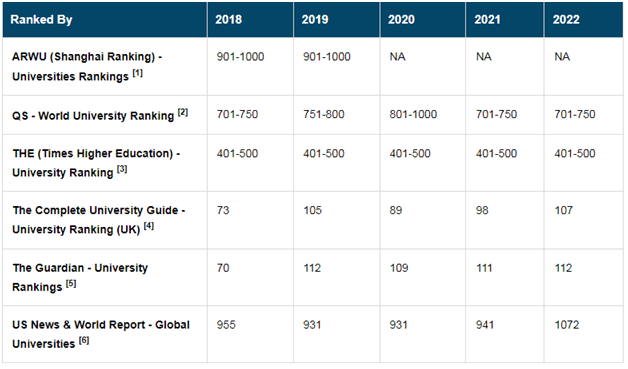The image size is (628, 369).
Task: Click the 2020 QS value 801-1000
Action: tap(413, 115)
